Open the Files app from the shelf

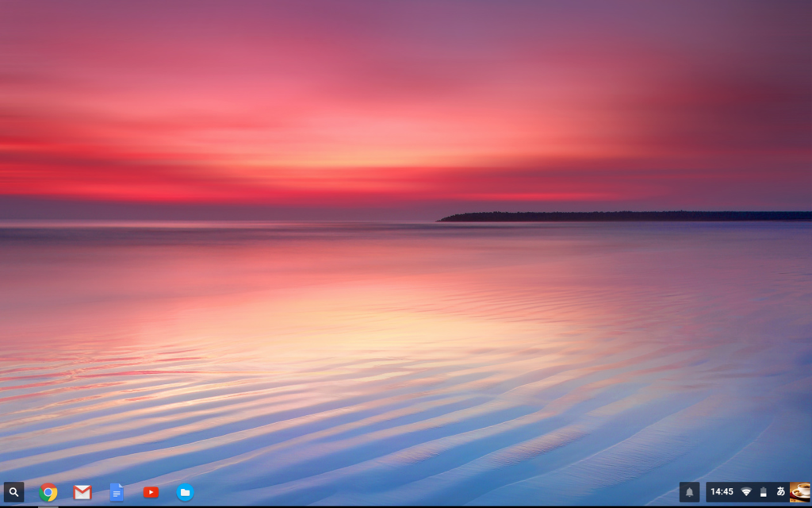pos(185,492)
